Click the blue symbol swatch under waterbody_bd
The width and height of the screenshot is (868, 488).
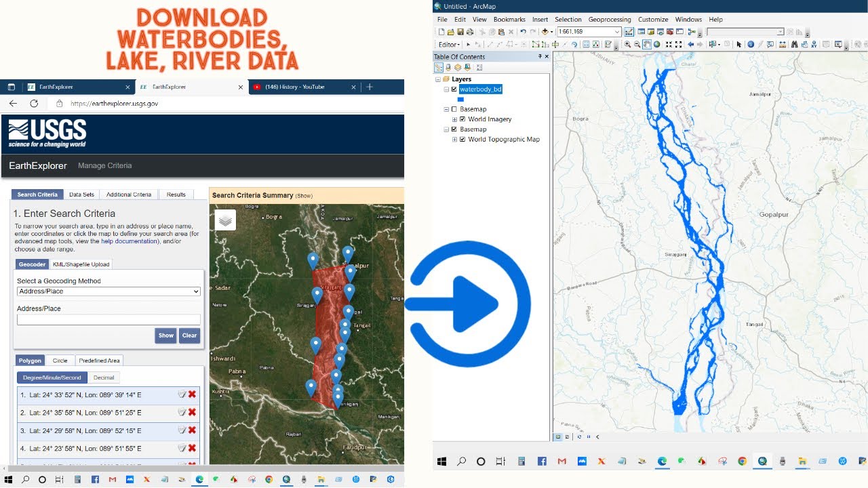coord(460,100)
